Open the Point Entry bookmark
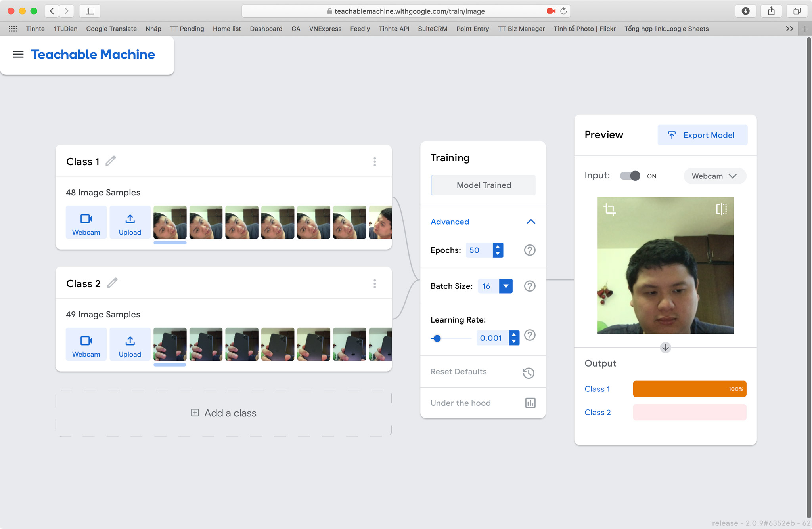 tap(472, 29)
